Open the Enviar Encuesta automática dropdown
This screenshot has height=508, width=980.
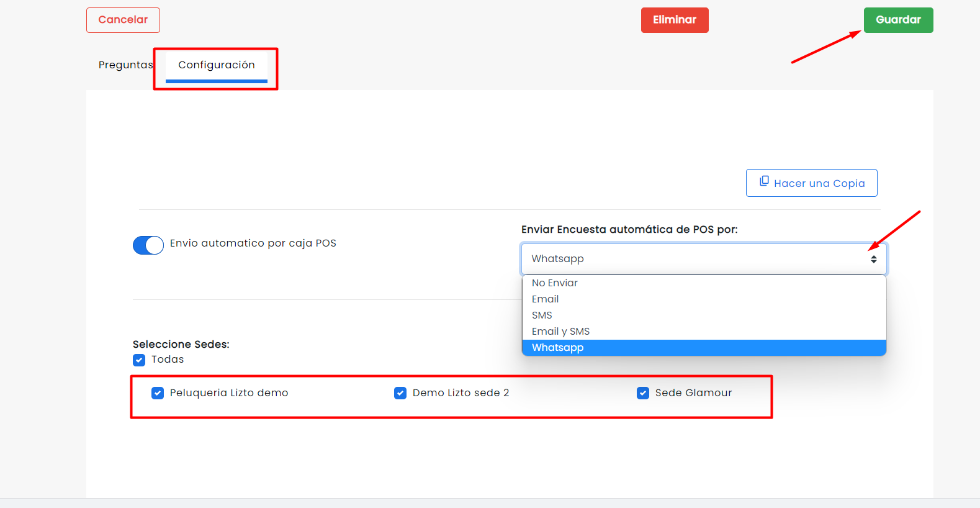click(x=704, y=259)
